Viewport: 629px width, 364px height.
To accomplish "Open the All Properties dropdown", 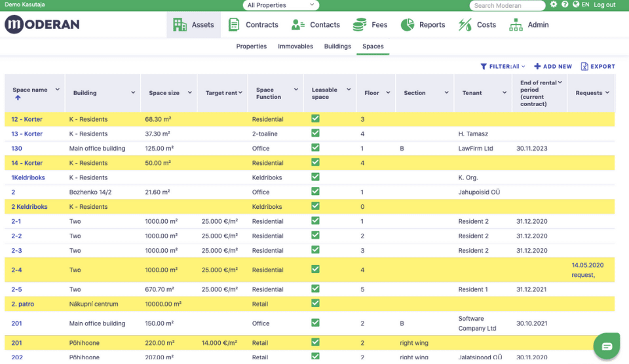I will point(281,5).
